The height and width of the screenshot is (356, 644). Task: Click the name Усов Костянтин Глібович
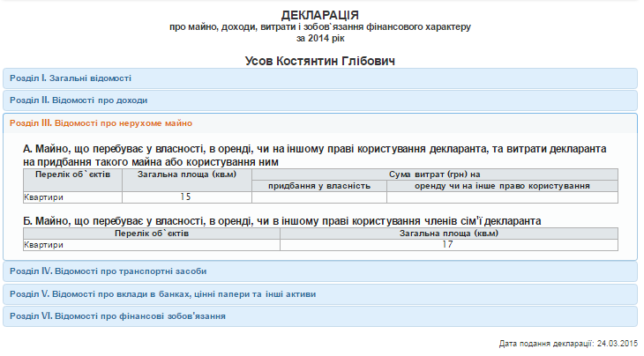[x=320, y=61]
